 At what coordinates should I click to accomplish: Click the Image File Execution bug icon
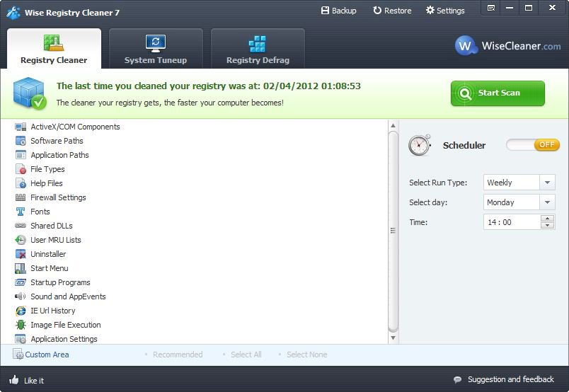(x=21, y=325)
